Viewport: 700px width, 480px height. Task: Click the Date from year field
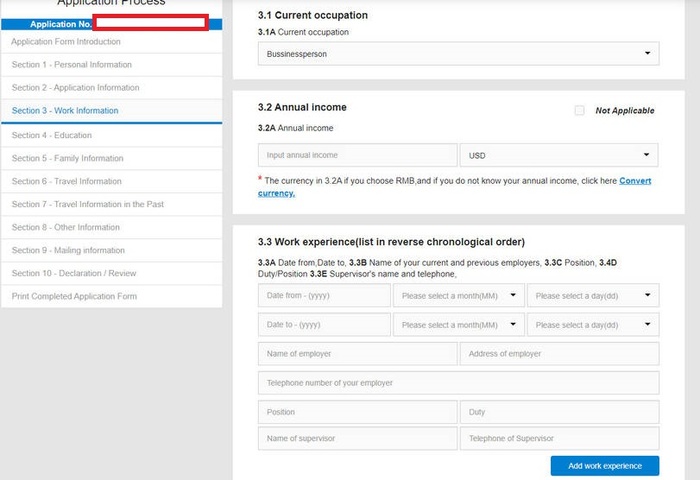point(324,295)
